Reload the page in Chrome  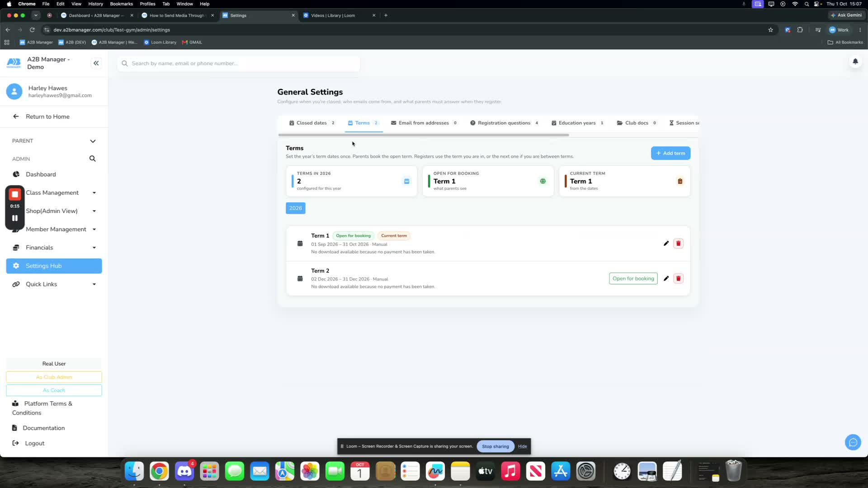tap(32, 30)
